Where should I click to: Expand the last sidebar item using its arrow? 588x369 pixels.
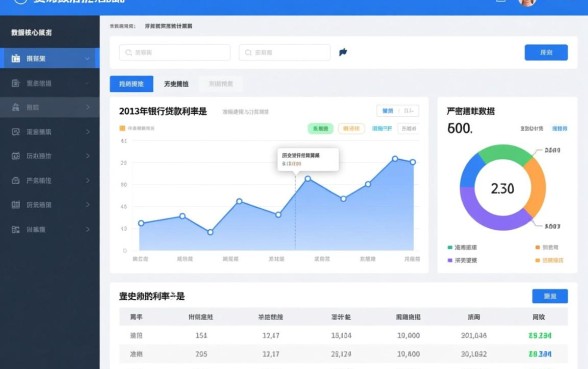(x=88, y=229)
